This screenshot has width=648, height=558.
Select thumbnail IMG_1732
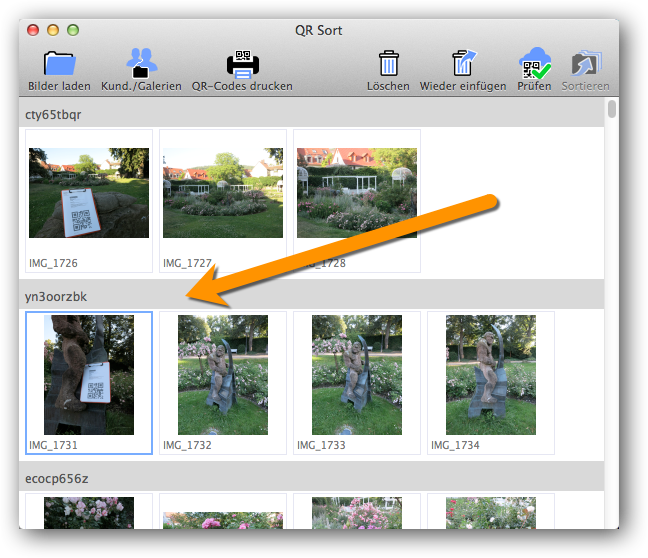click(223, 375)
